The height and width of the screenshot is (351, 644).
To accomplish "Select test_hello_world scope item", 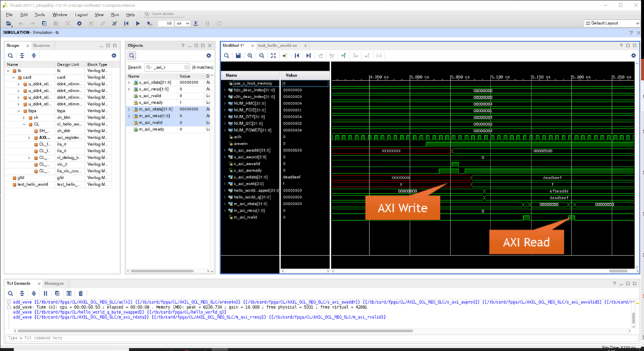I will click(x=33, y=184).
